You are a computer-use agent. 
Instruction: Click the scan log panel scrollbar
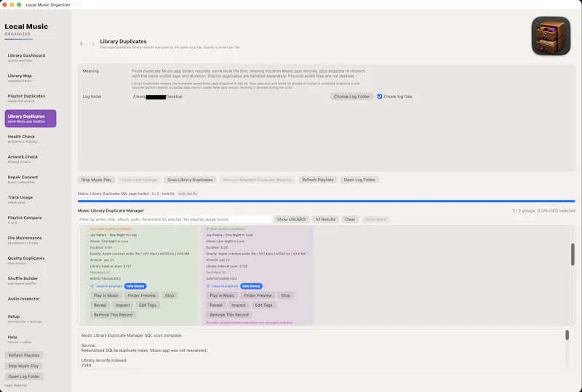[x=567, y=335]
